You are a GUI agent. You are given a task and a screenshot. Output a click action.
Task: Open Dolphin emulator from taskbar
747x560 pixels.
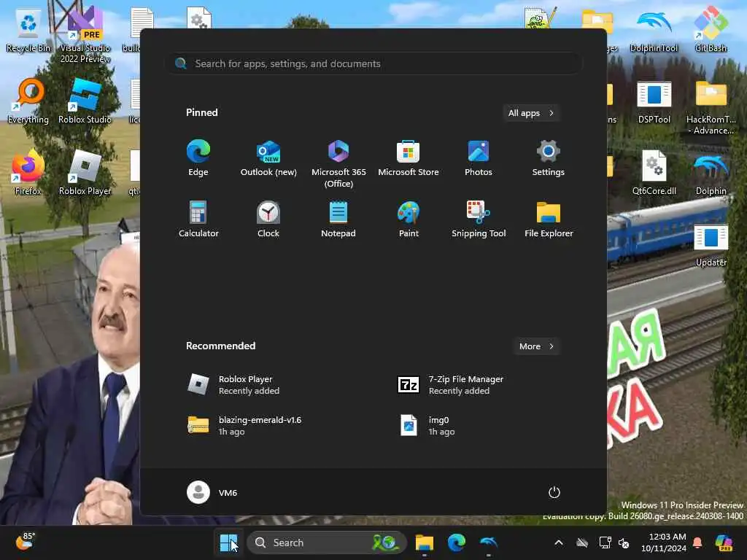489,542
